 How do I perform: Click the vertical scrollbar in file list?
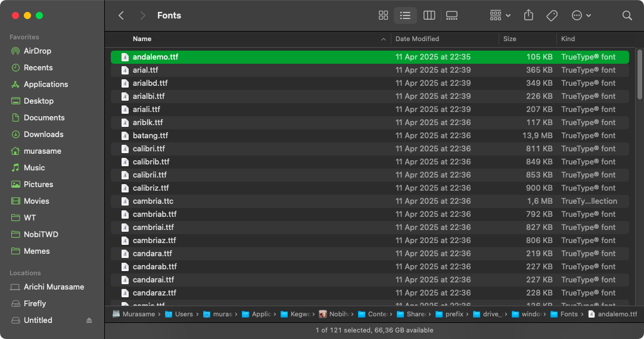[640, 74]
